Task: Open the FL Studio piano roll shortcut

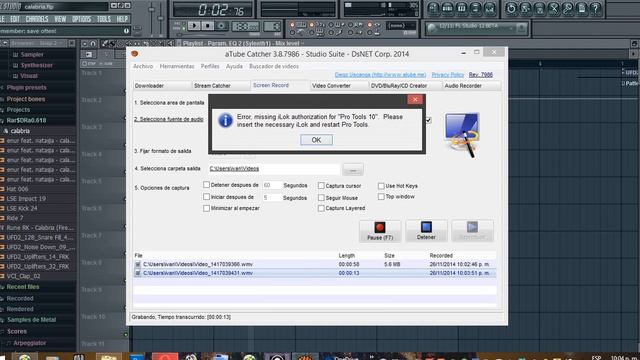Action: pos(462,8)
